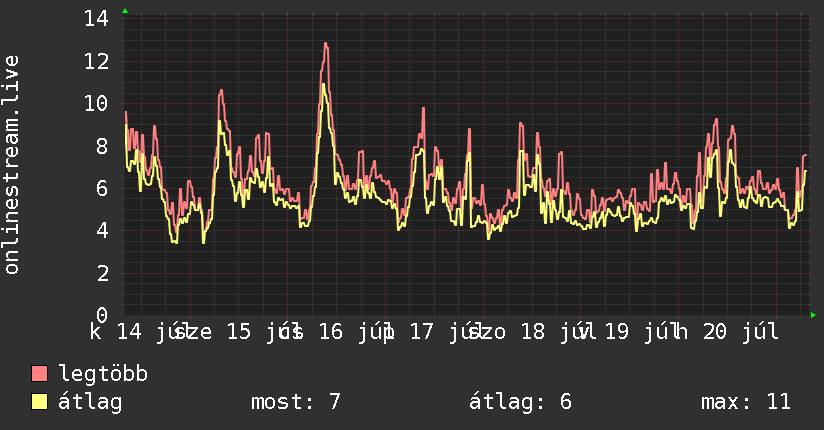The height and width of the screenshot is (430, 824).
Task: Click the '14 júl' date label
Action: click(x=149, y=332)
